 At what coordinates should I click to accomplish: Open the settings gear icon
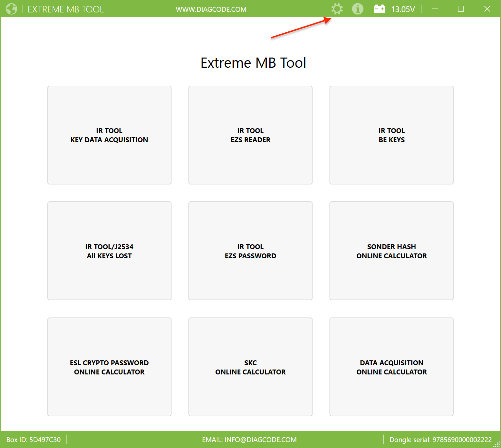click(337, 9)
